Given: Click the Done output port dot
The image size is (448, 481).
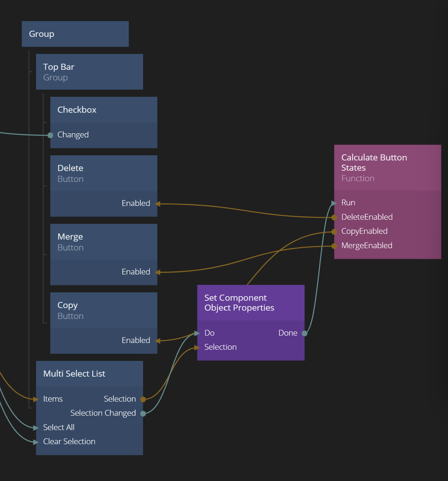Looking at the screenshot, I should pyautogui.click(x=305, y=333).
